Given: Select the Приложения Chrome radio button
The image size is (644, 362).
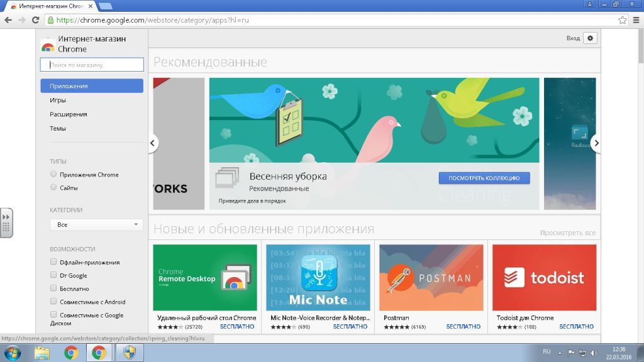Looking at the screenshot, I should point(53,174).
